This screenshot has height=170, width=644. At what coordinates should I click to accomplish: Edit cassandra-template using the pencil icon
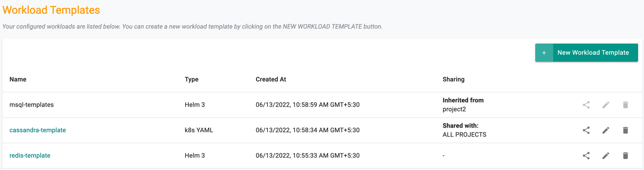click(x=606, y=130)
